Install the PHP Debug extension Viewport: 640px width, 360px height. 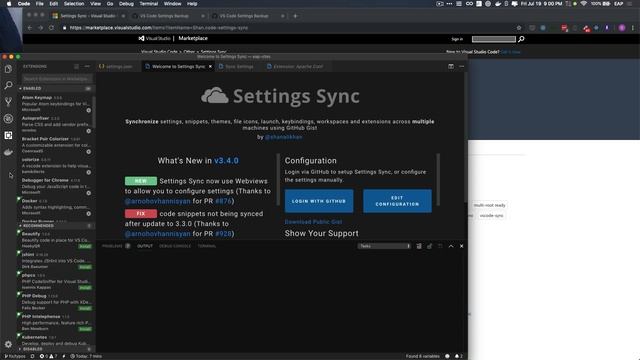pyautogui.click(x=85, y=308)
